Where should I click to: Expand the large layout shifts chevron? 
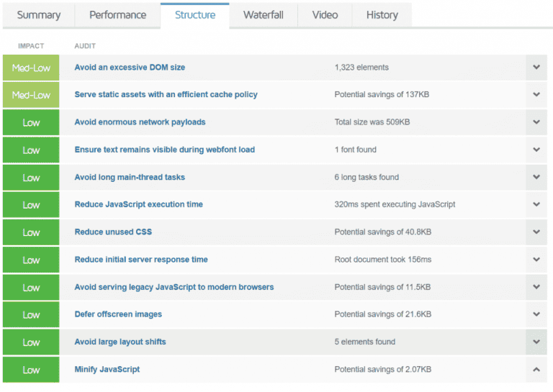click(536, 342)
